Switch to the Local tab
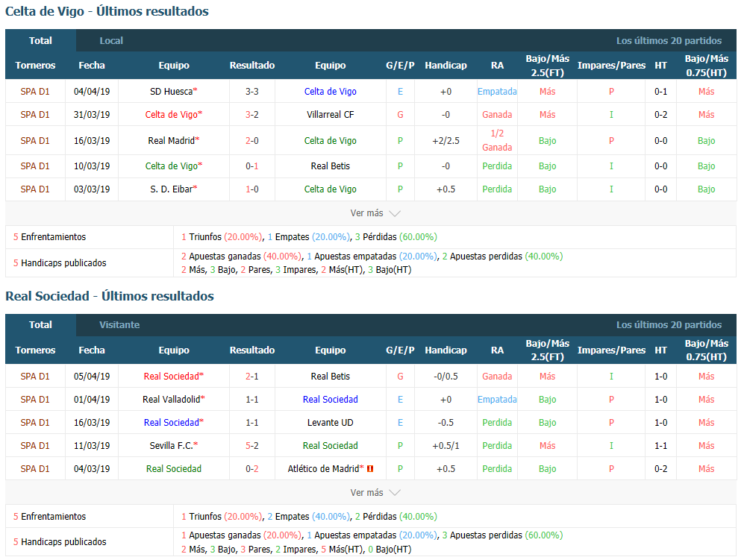 111,41
